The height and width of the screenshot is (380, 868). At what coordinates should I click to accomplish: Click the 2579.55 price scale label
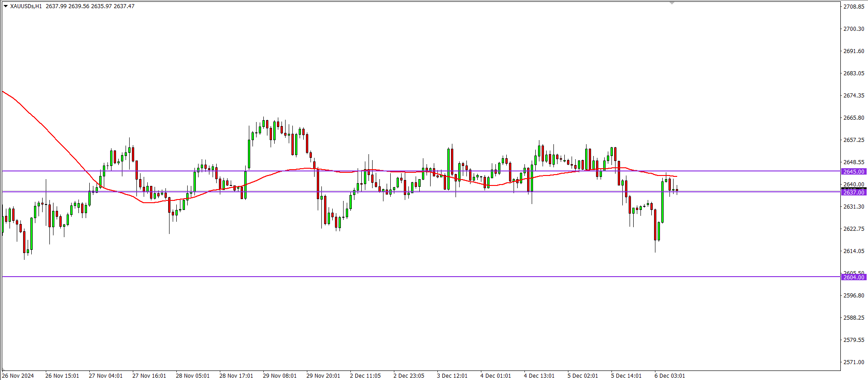pyautogui.click(x=853, y=340)
